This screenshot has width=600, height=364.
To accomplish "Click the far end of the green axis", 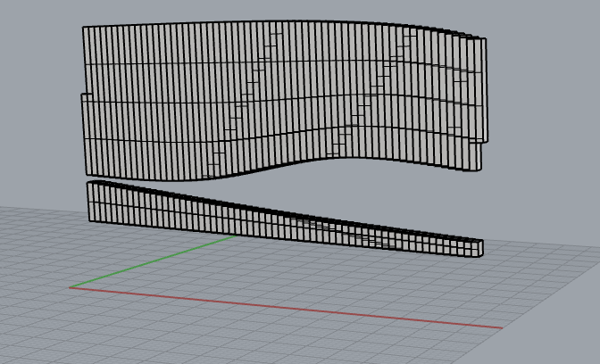I will (x=236, y=237).
